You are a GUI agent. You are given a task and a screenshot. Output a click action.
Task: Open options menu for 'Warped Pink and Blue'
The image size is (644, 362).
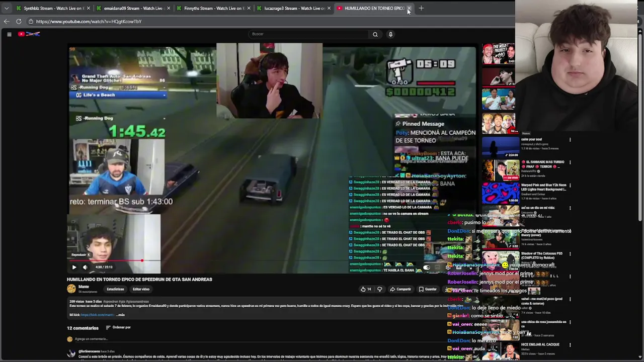(x=570, y=186)
